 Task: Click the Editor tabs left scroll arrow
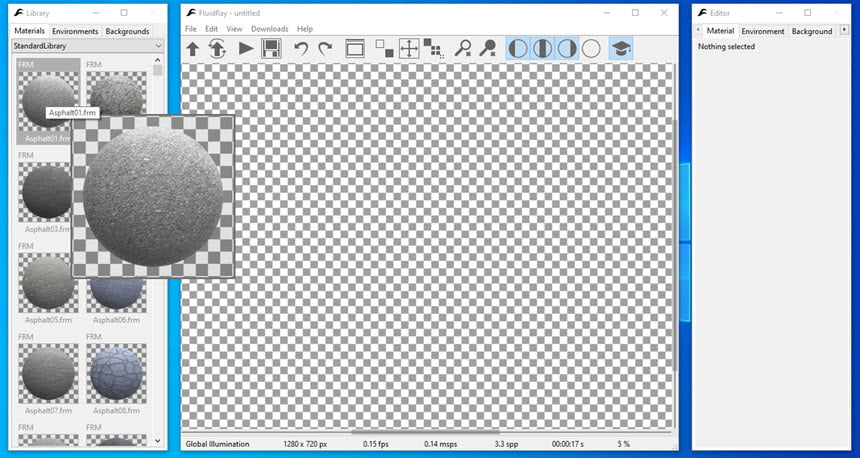click(x=698, y=30)
